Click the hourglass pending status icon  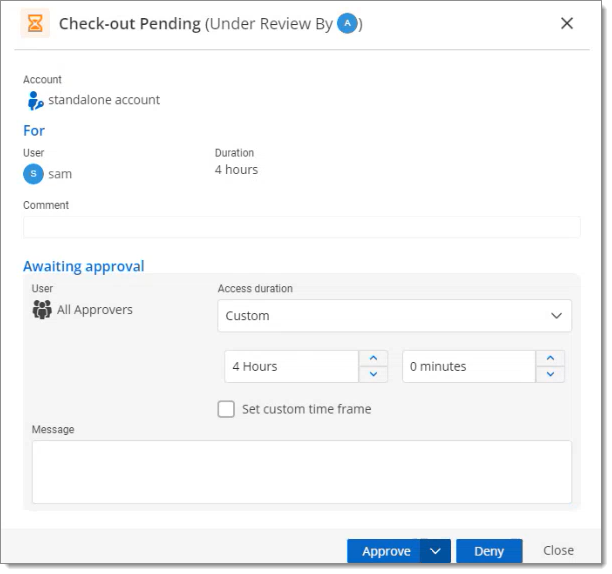35,23
